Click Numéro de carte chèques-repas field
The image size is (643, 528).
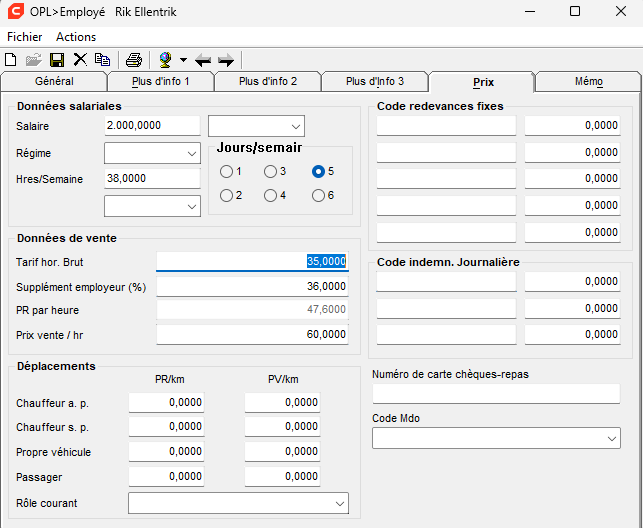click(x=496, y=394)
